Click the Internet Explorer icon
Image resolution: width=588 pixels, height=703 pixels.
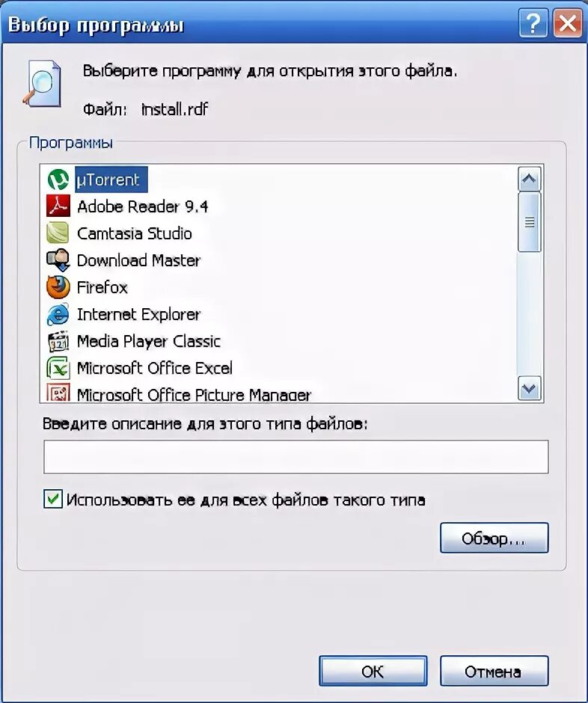tap(58, 314)
